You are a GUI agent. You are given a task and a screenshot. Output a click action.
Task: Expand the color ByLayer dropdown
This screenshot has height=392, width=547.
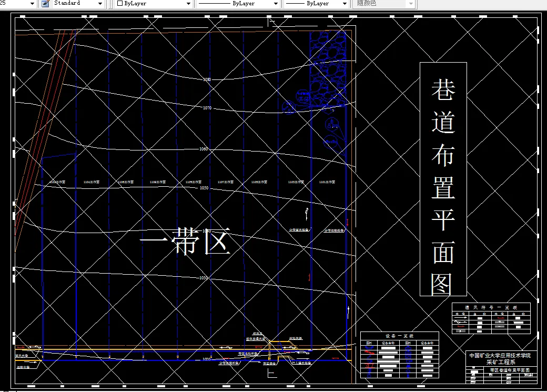coord(188,3)
